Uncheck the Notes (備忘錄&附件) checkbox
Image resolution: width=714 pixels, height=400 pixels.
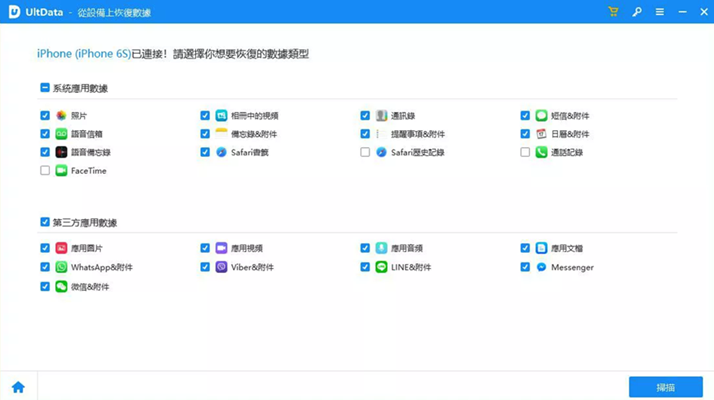point(205,134)
